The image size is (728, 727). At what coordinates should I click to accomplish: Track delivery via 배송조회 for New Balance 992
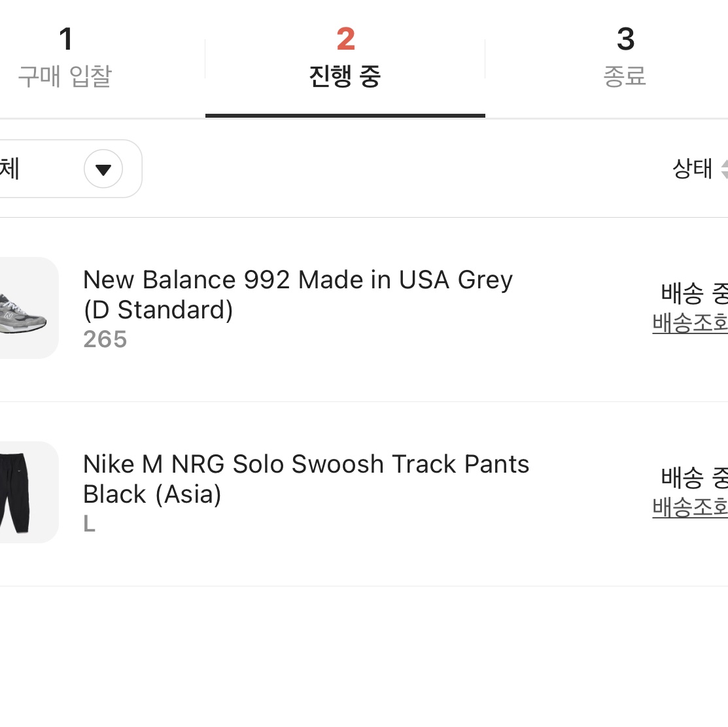690,323
